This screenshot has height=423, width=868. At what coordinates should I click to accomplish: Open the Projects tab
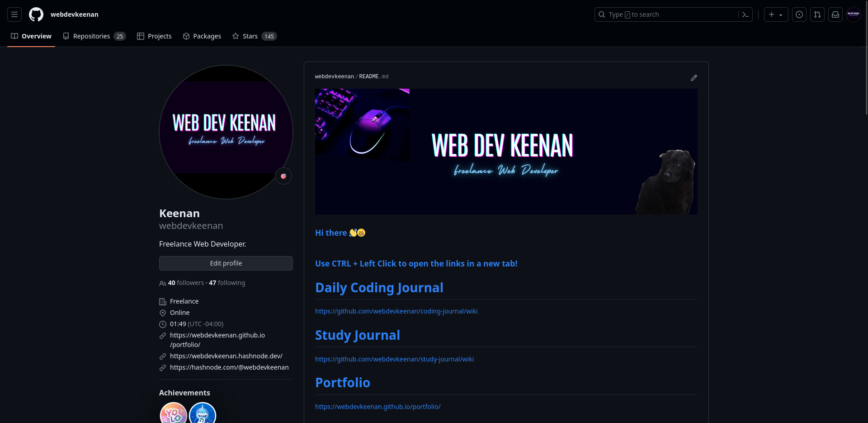[x=154, y=36]
